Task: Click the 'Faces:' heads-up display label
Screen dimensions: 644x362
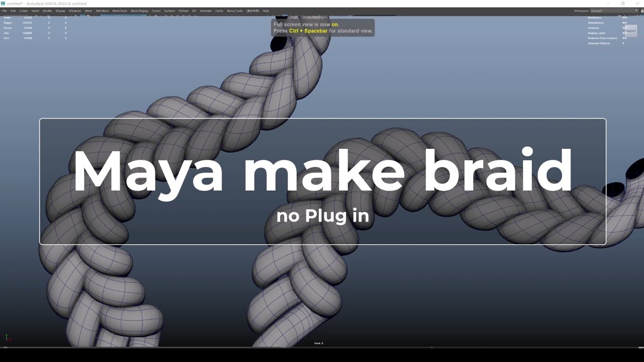Action: coord(8,28)
